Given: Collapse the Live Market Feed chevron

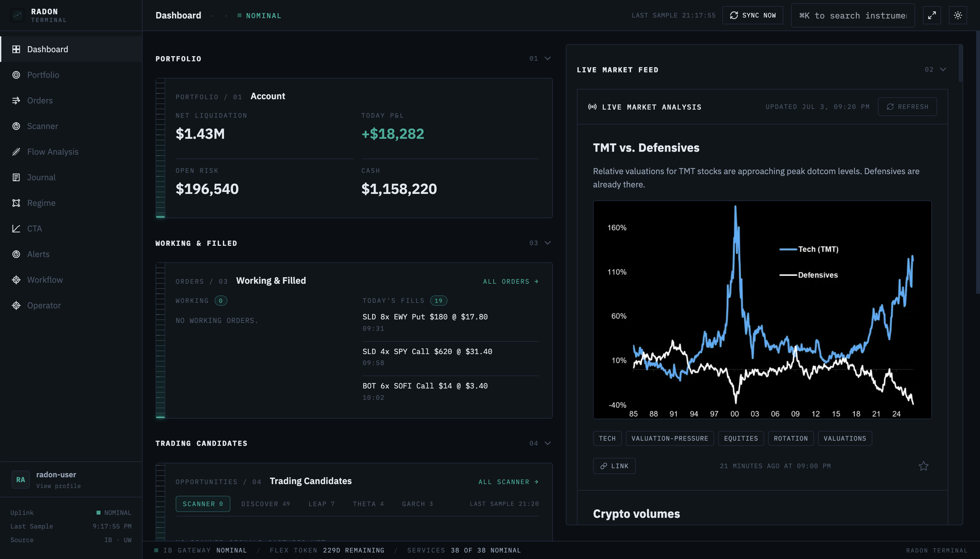Looking at the screenshot, I should point(943,69).
